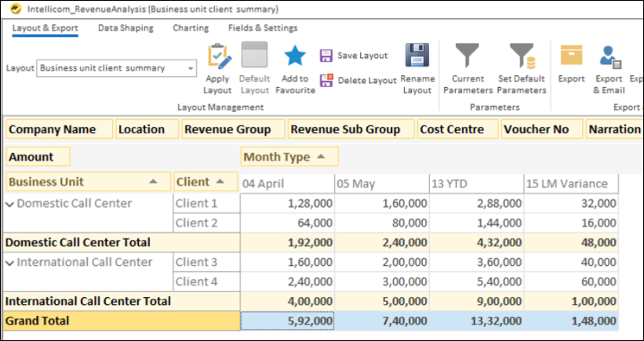Click the Apply Layout clipboard icon

coord(218,56)
